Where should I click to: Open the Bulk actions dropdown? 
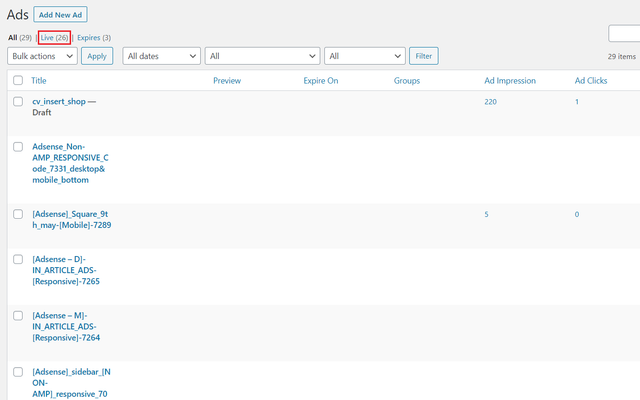click(x=42, y=56)
